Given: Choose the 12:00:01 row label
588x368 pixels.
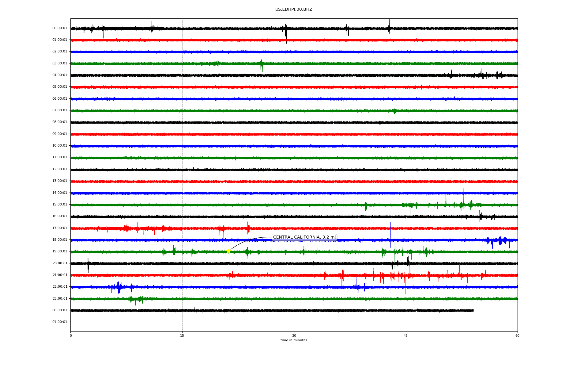Looking at the screenshot, I should coord(60,169).
